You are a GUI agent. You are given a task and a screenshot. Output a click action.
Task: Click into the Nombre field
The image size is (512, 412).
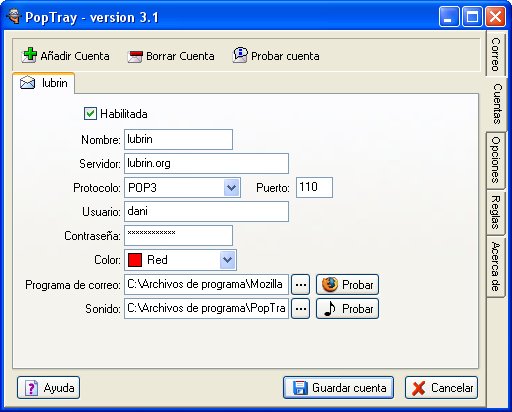(x=178, y=139)
